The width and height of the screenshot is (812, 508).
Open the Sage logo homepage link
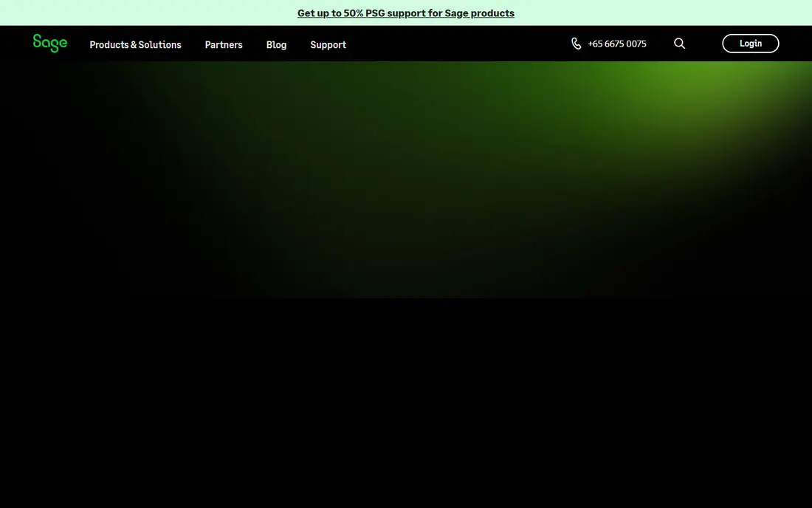tap(49, 44)
